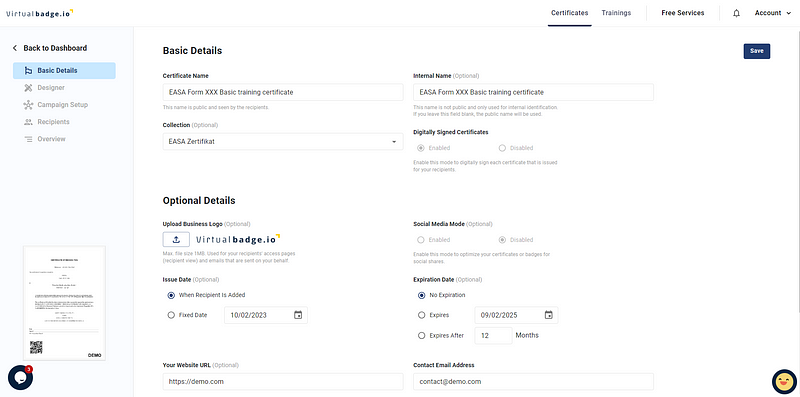Choose When Recipient Is Added option
The image size is (800, 397).
coord(171,295)
